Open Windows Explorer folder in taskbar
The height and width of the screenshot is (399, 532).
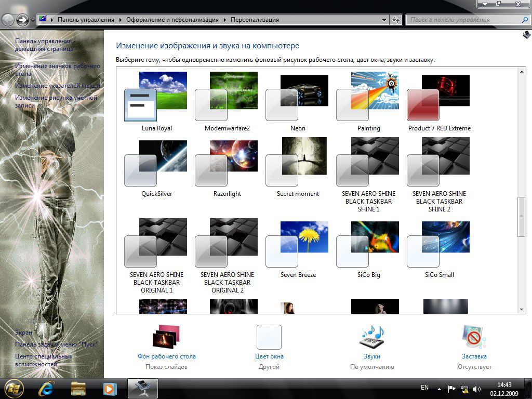click(78, 389)
